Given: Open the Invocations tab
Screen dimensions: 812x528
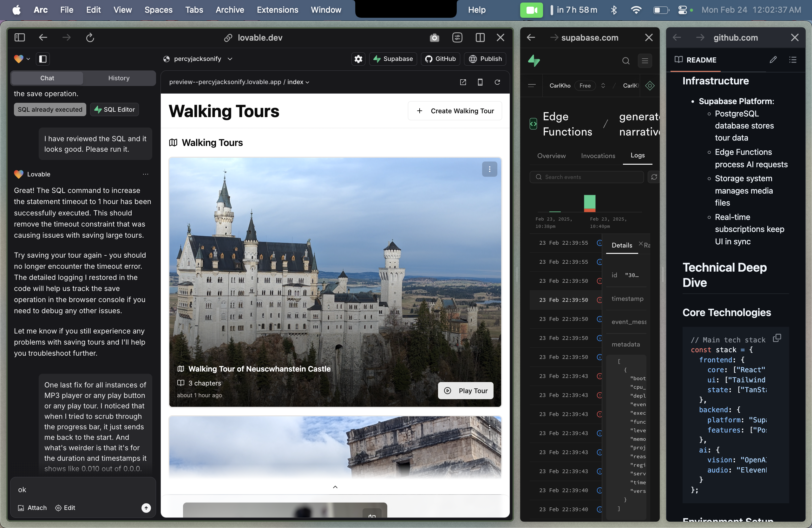Looking at the screenshot, I should (x=598, y=155).
